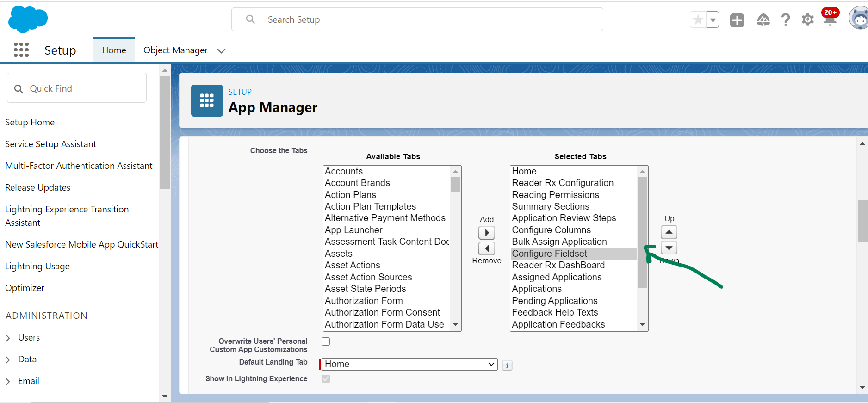Click the Remove arrow button
Screen dimensions: 868x403
(x=486, y=248)
